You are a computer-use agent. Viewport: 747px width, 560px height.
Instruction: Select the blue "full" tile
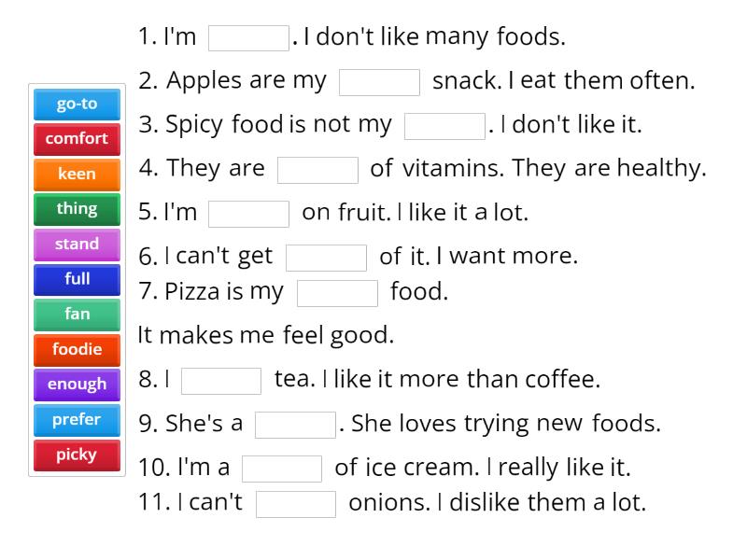[x=76, y=279]
